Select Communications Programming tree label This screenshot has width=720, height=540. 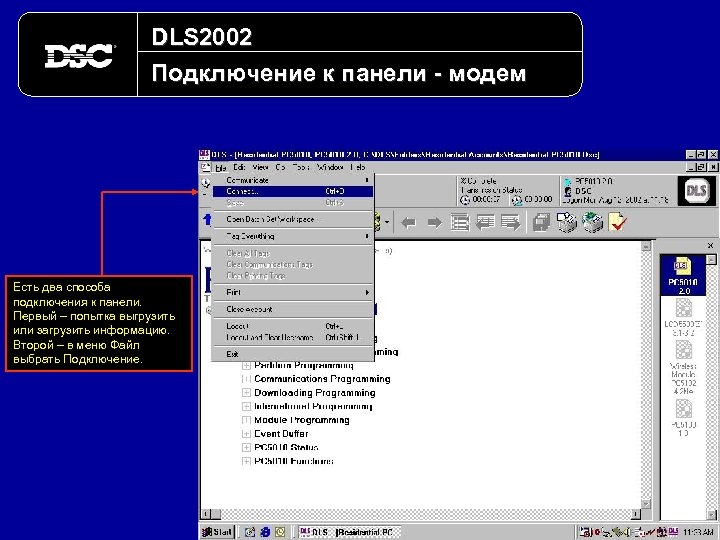[322, 379]
